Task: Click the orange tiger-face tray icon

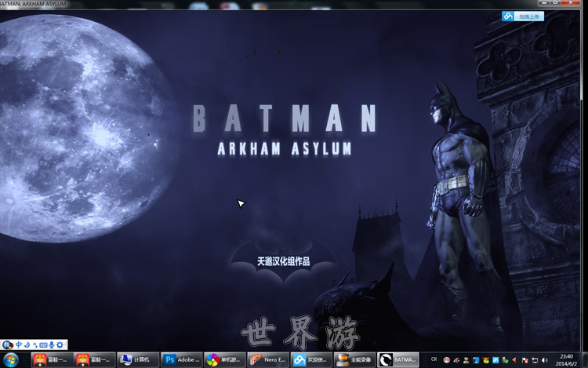Action: click(x=485, y=360)
